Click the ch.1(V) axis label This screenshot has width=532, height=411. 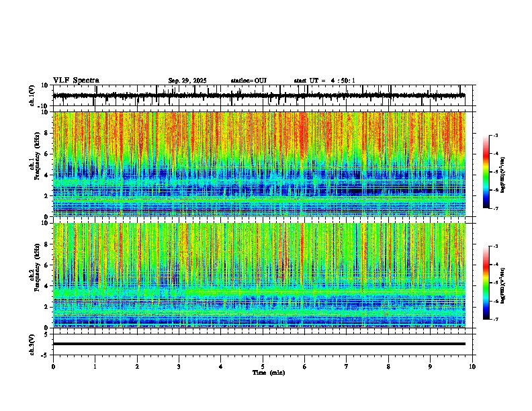[32, 95]
